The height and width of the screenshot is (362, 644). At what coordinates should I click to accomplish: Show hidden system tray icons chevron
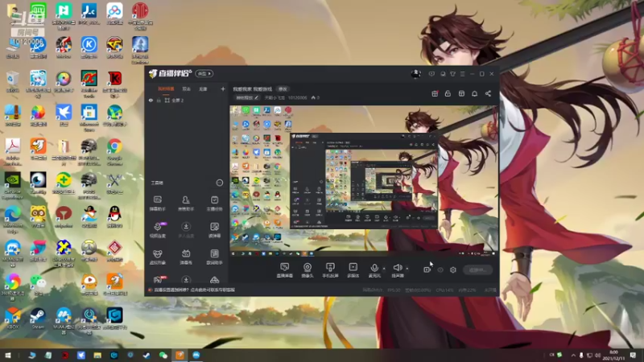(x=573, y=355)
